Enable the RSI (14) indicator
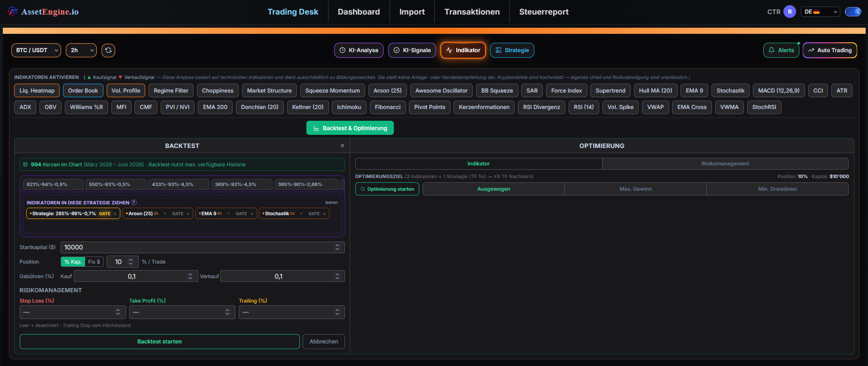This screenshot has width=868, height=366. pos(584,107)
